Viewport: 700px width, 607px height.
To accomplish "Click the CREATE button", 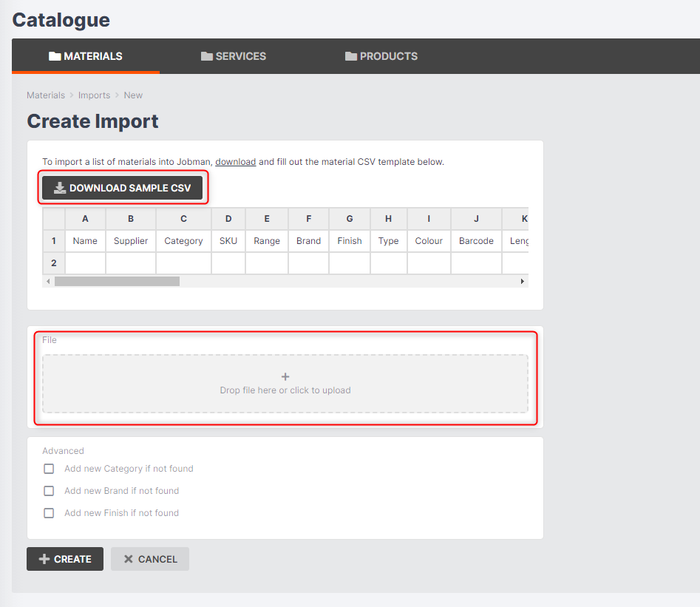I will (x=65, y=559).
